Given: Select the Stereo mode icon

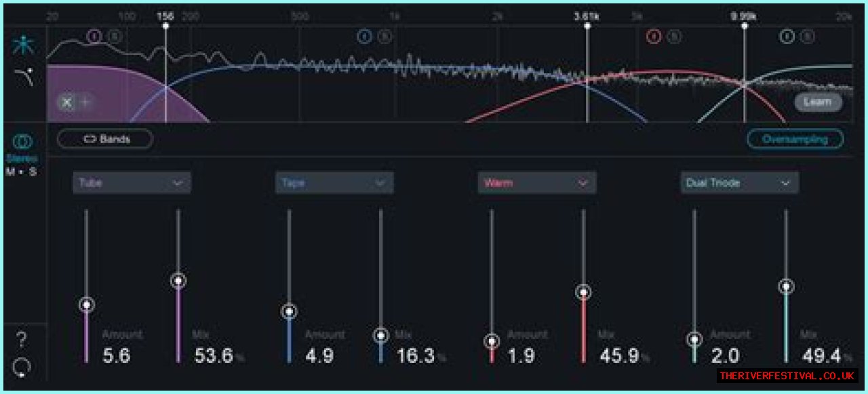Looking at the screenshot, I should point(22,142).
